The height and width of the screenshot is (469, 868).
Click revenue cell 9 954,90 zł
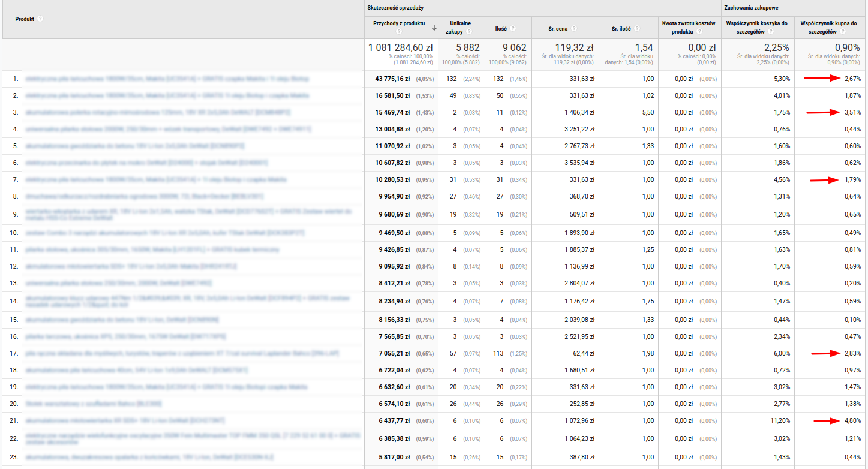[x=394, y=196]
